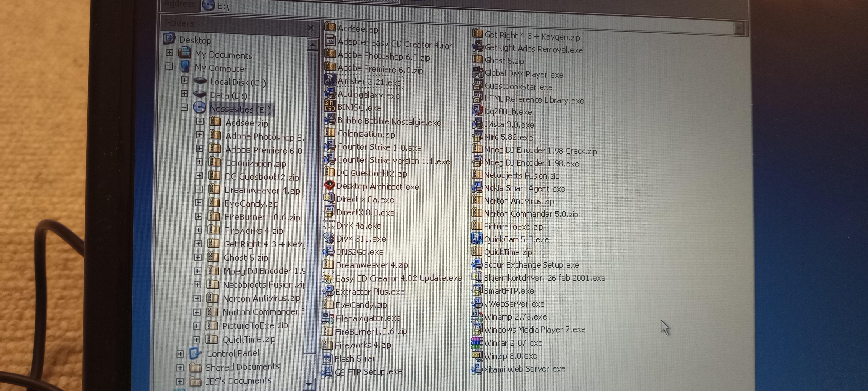
Task: Select the DivX 311.exe icon
Action: coord(328,238)
